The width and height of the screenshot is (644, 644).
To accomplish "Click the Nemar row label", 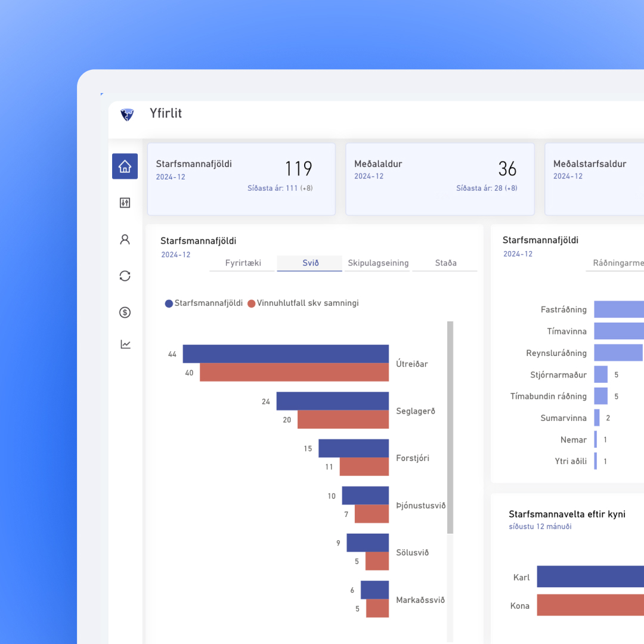I will coord(574,440).
